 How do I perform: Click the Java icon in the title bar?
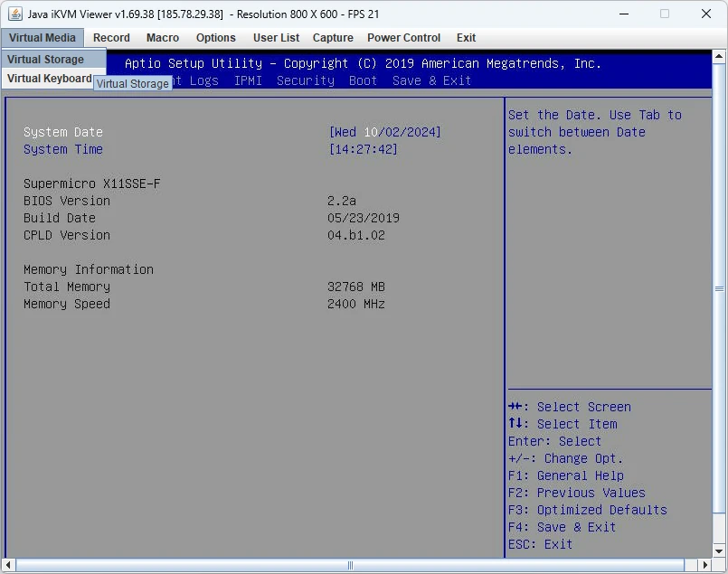click(15, 14)
